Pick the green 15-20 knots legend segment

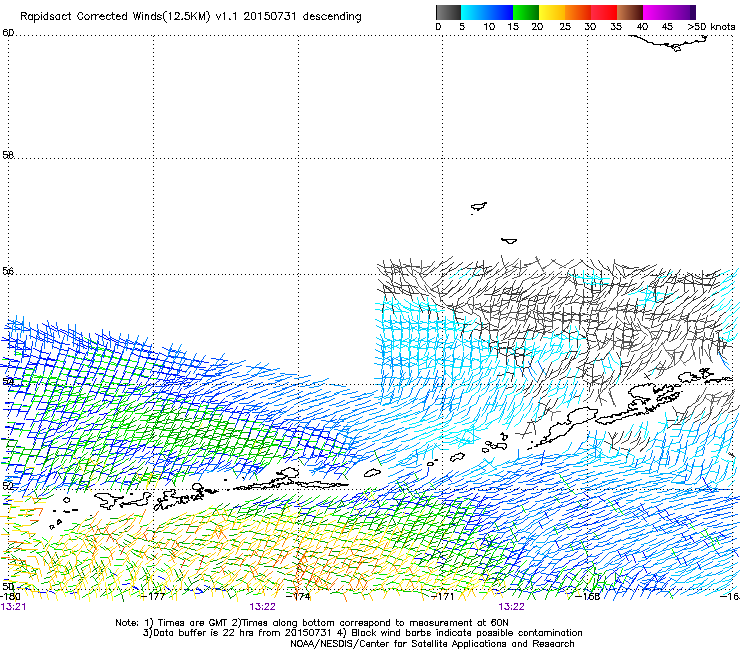(x=526, y=12)
